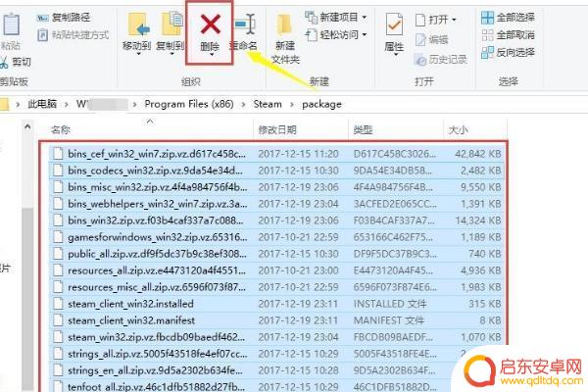This screenshot has height=392, width=588.
Task: Click the MANIFEST 文件 type cell
Action: [388, 320]
